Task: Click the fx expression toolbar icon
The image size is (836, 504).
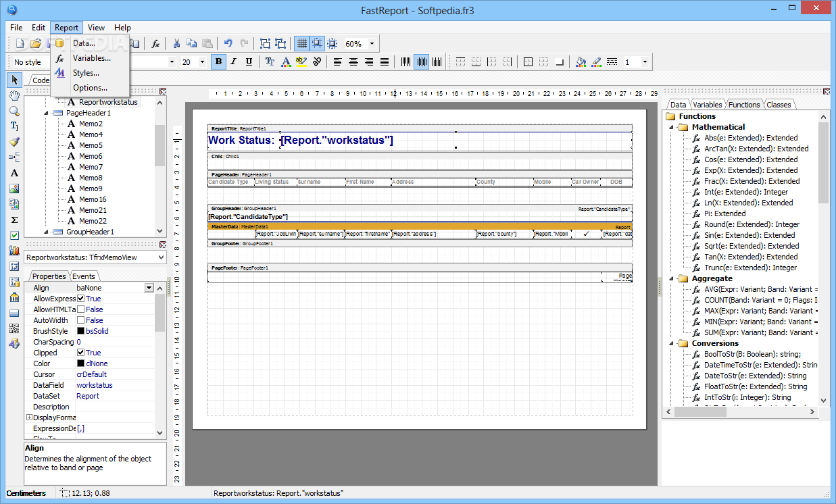Action: (x=155, y=44)
